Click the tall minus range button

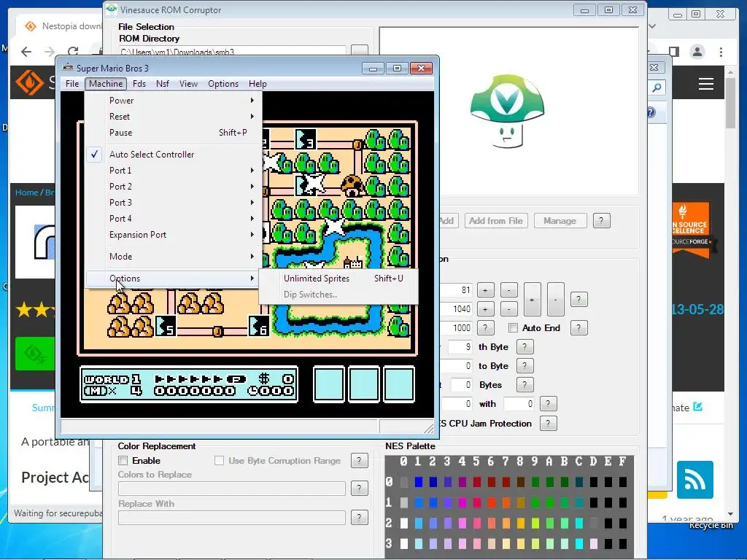(555, 300)
